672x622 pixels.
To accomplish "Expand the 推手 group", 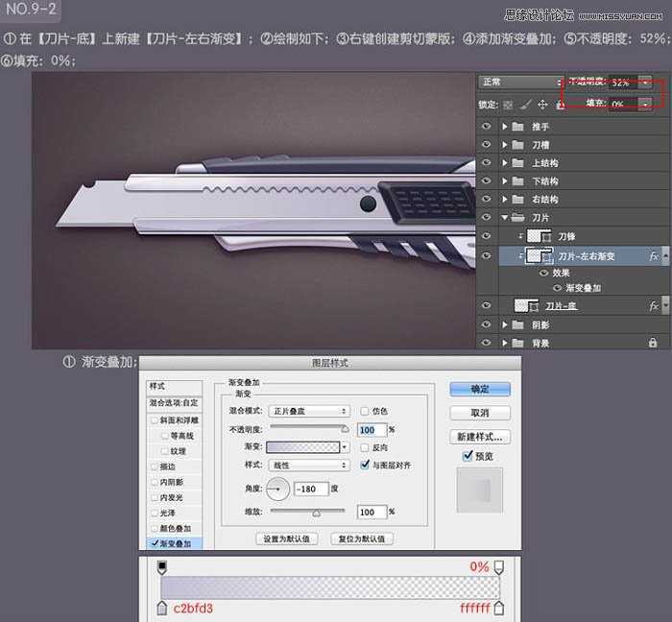I will coord(505,127).
